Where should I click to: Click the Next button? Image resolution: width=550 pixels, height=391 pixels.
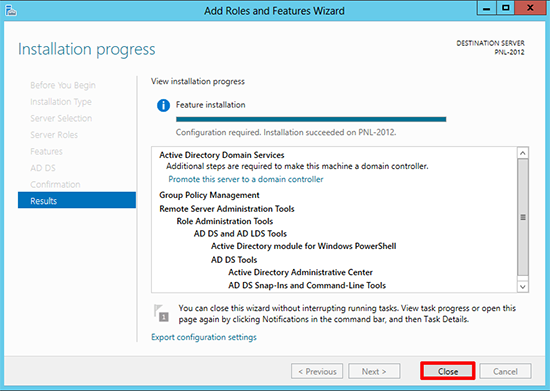pos(374,371)
